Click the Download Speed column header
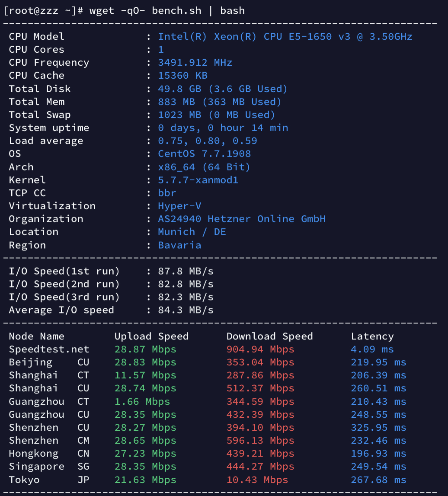 coord(269,336)
